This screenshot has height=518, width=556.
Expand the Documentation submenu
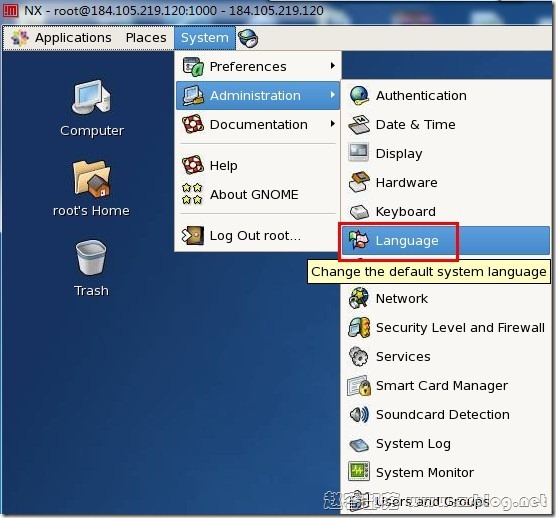tap(258, 124)
